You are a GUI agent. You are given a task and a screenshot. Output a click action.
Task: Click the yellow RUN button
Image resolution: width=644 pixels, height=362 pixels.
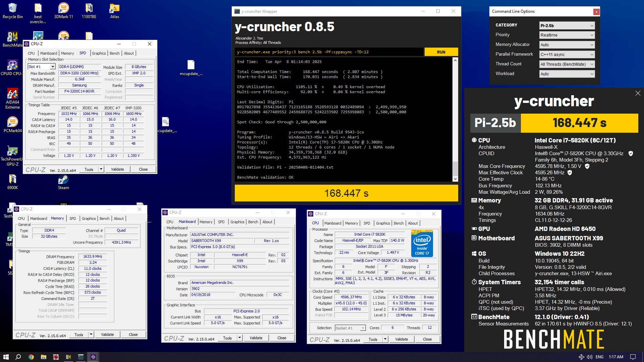(441, 52)
